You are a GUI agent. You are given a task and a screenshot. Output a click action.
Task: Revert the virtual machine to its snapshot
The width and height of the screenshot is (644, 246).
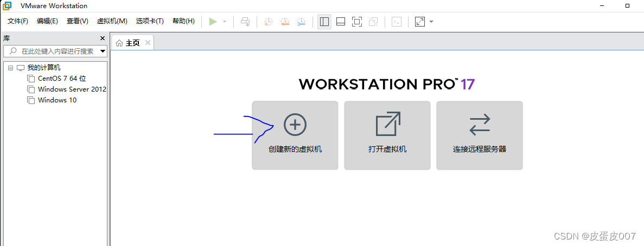[285, 22]
